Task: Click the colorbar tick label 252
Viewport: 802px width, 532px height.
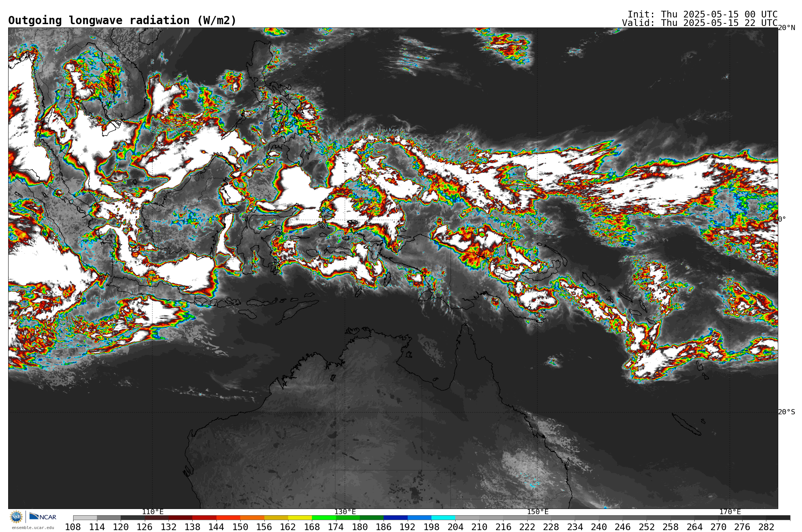Action: click(x=646, y=527)
